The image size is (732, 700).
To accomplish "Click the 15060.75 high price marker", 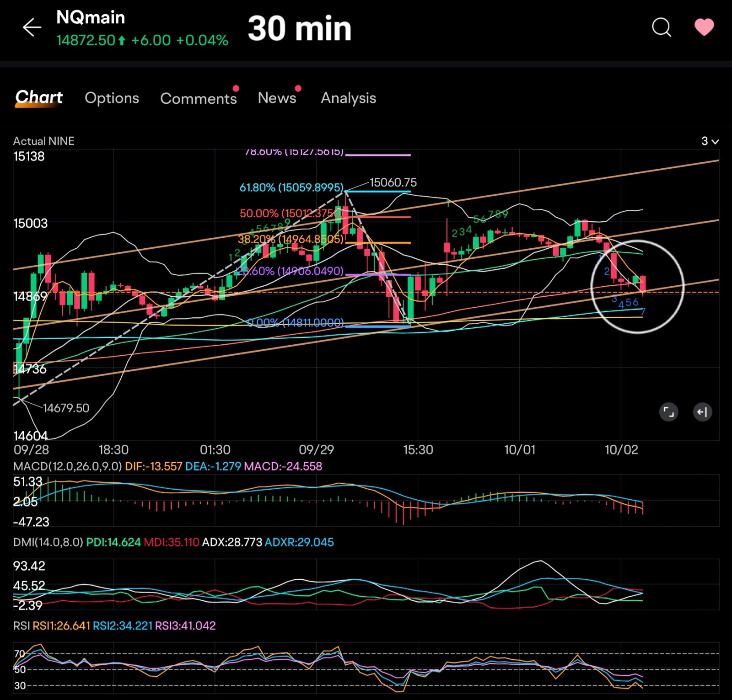I will pyautogui.click(x=393, y=182).
